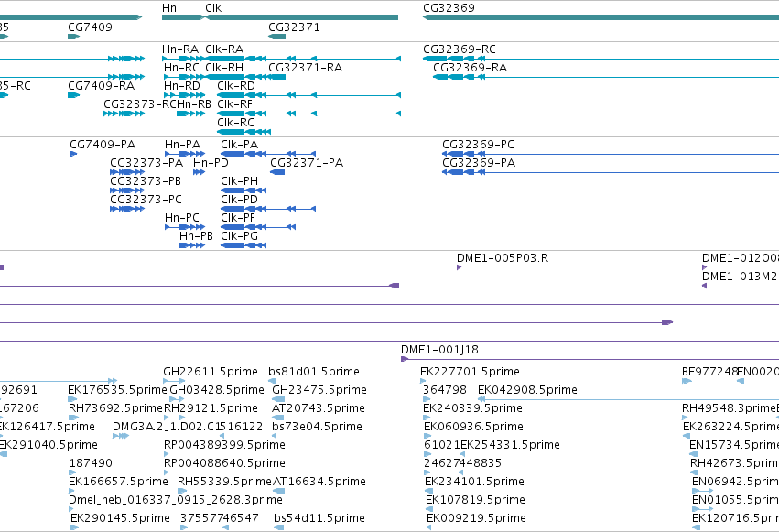This screenshot has width=779, height=532.
Task: Select the RH55339.5prime EST
Action: pos(224,482)
